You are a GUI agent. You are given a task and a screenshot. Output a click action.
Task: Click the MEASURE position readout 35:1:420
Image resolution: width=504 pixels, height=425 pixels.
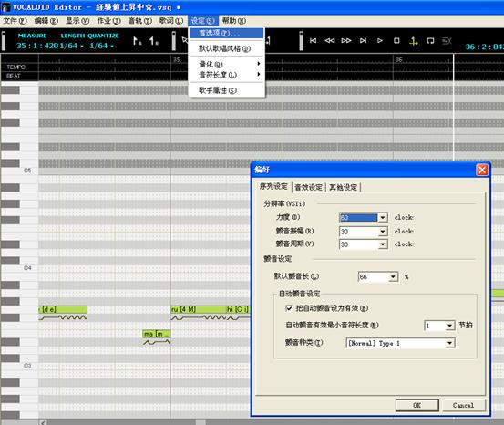(37, 46)
